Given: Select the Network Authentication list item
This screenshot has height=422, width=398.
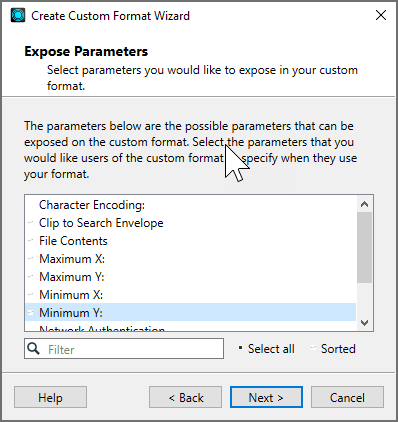Looking at the screenshot, I should pyautogui.click(x=191, y=327).
